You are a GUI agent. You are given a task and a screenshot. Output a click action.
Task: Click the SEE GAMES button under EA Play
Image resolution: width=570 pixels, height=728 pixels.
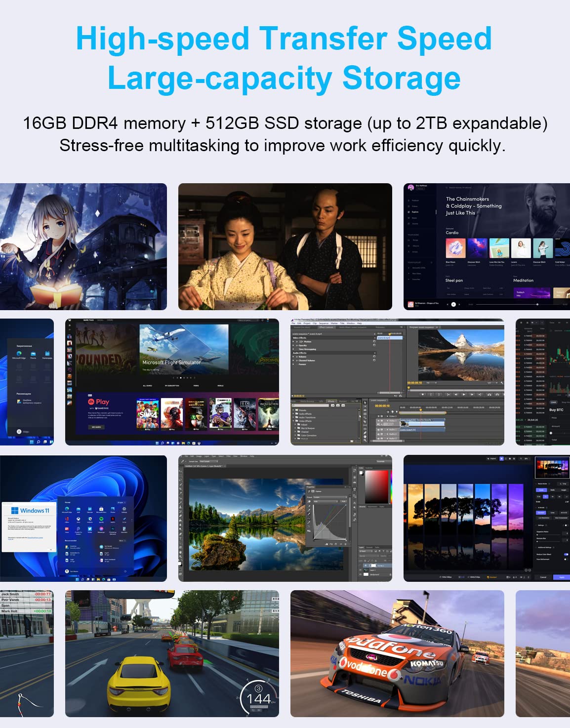[x=96, y=427]
